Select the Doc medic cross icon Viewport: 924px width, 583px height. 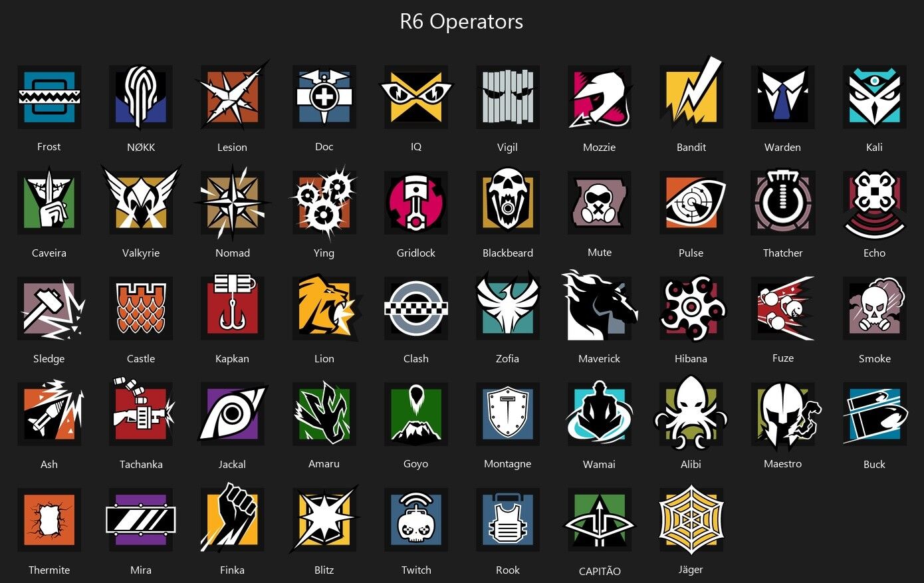pyautogui.click(x=324, y=97)
